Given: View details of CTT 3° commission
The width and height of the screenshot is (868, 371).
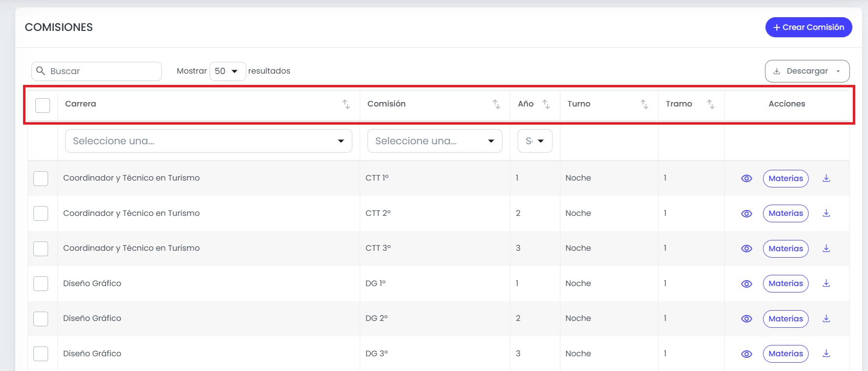Looking at the screenshot, I should [746, 248].
